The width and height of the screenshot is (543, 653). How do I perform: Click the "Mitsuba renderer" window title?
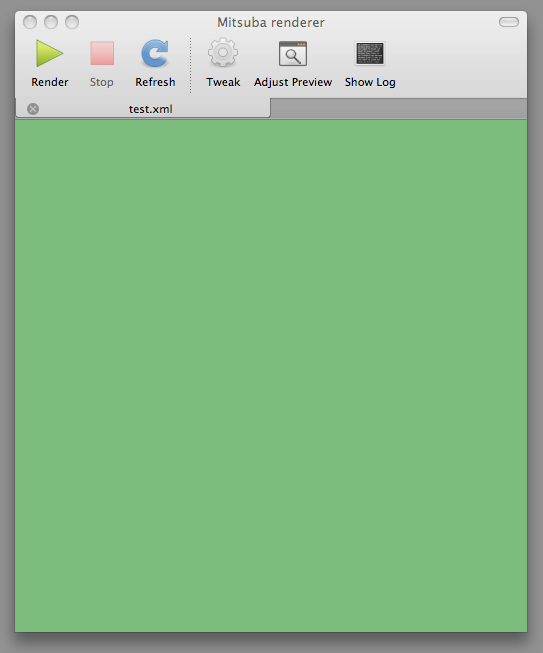[x=271, y=22]
